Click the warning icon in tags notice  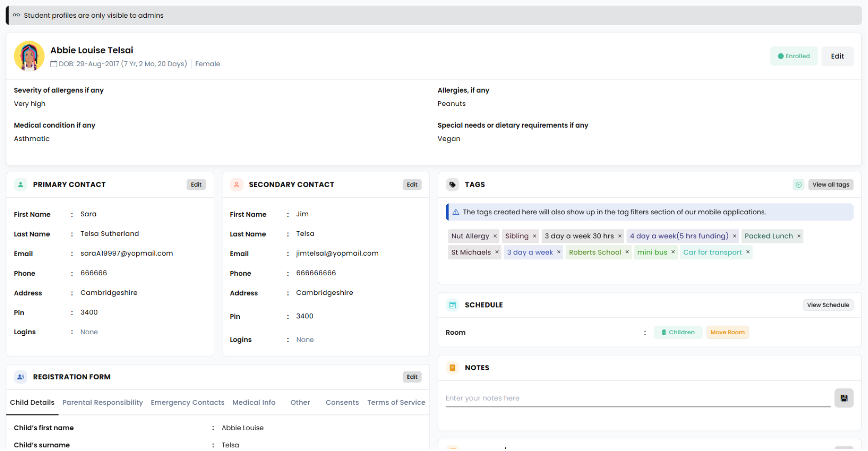coord(456,212)
